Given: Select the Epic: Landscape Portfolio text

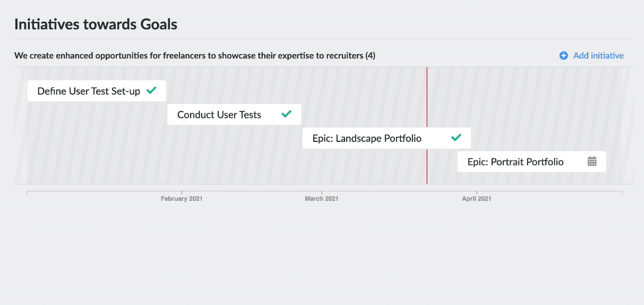Looking at the screenshot, I should (367, 138).
